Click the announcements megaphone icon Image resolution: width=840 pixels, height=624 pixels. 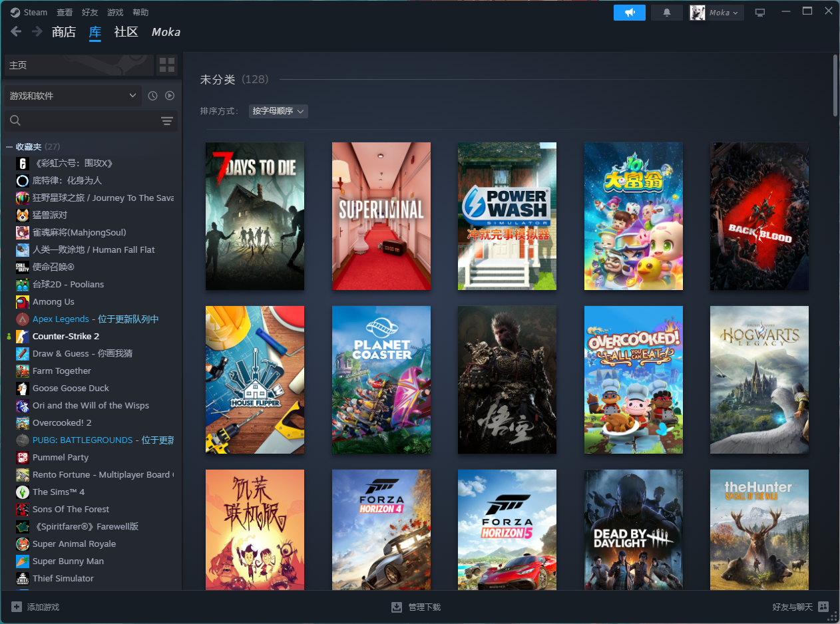point(629,13)
